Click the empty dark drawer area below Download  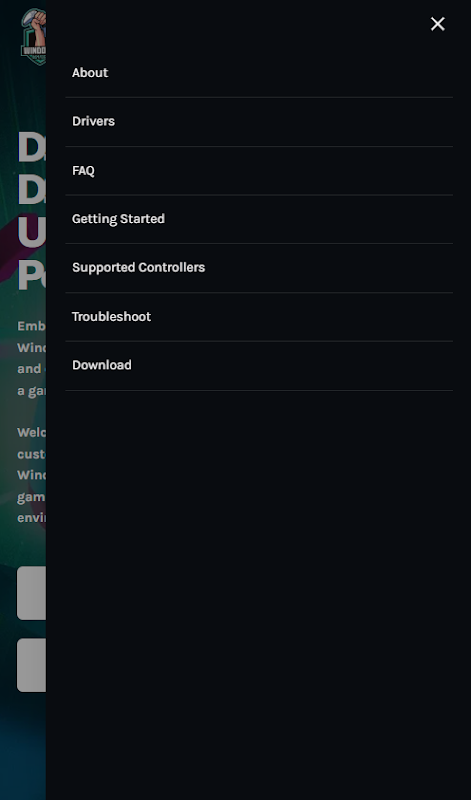click(x=259, y=592)
